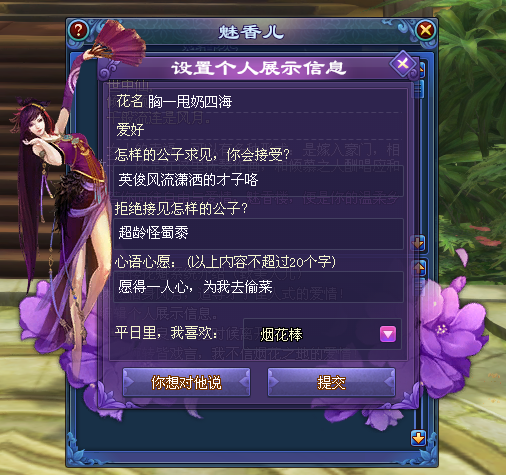The width and height of the screenshot is (506, 475).
Task: Click the 设置个人展示信息 dialog title
Action: tap(259, 68)
